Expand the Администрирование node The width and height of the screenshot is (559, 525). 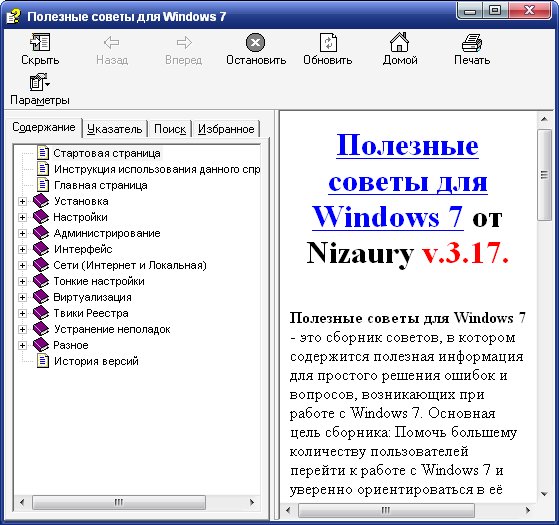(x=22, y=233)
